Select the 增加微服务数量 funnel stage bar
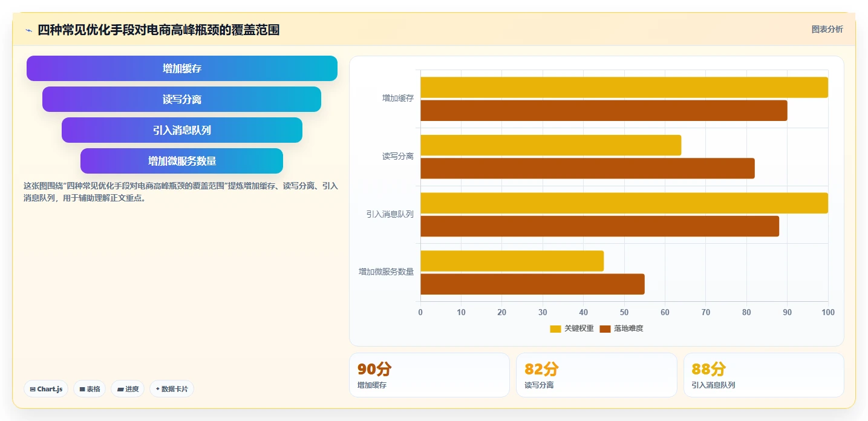 pyautogui.click(x=182, y=161)
